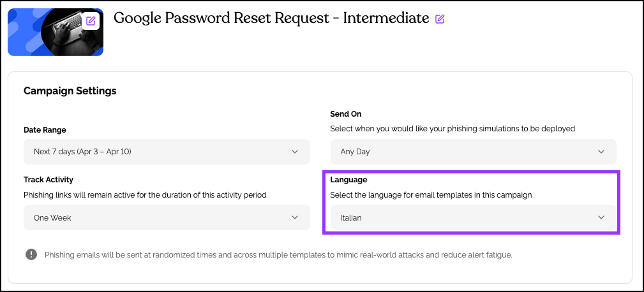The height and width of the screenshot is (292, 644).
Task: Click the Language field label
Action: pos(348,180)
